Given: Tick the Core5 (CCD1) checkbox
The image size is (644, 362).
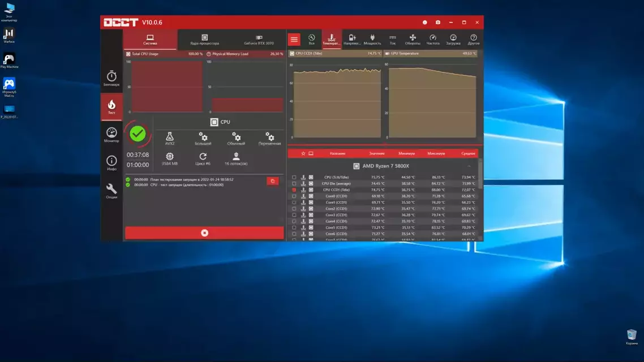Looking at the screenshot, I should coord(294,227).
